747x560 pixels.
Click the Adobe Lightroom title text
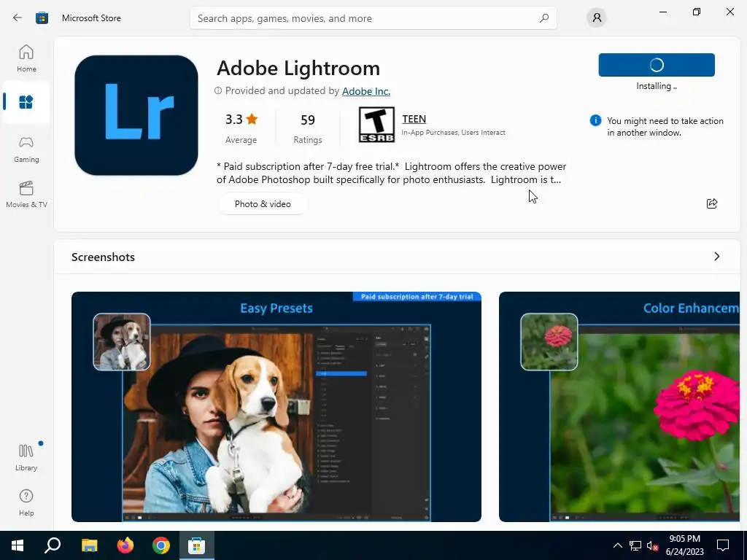click(298, 68)
